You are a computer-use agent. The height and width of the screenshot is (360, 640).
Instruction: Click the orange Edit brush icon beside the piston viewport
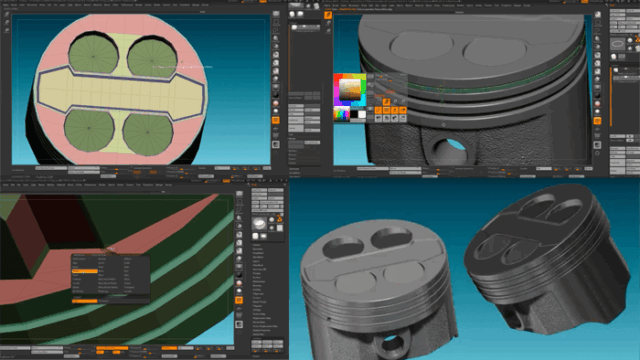(328, 15)
